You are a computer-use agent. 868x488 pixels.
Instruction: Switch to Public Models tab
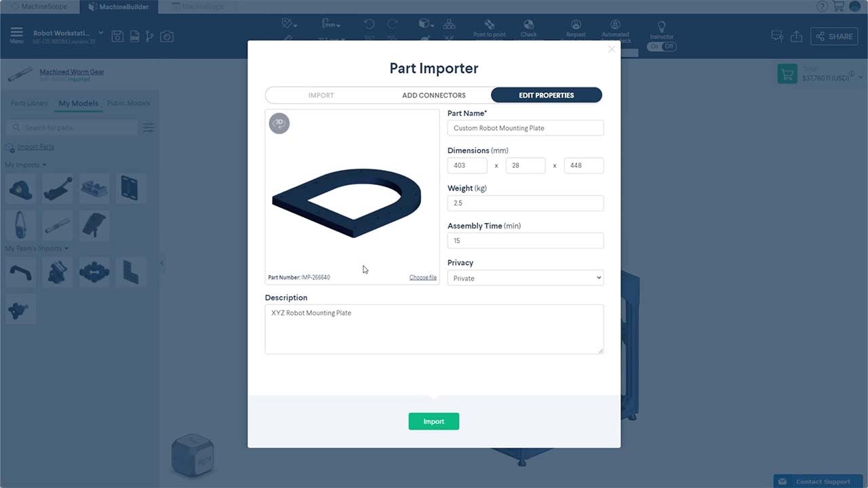(x=129, y=103)
